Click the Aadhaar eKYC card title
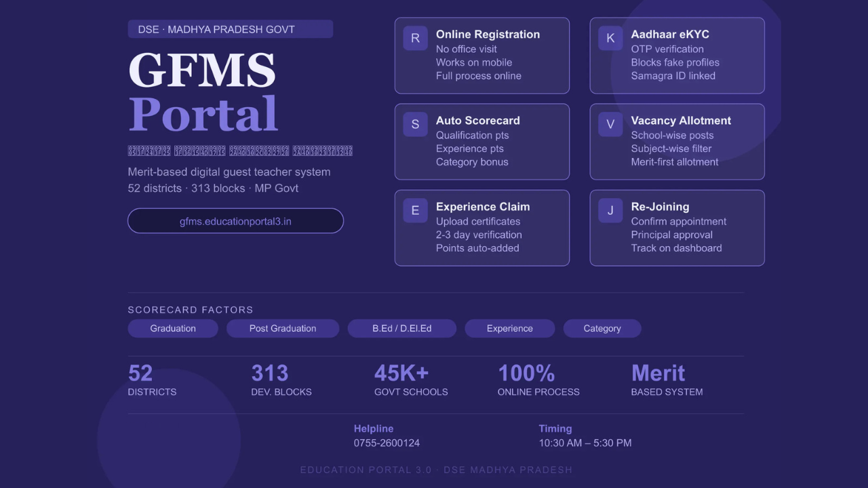Image resolution: width=868 pixels, height=488 pixels. [x=670, y=35]
